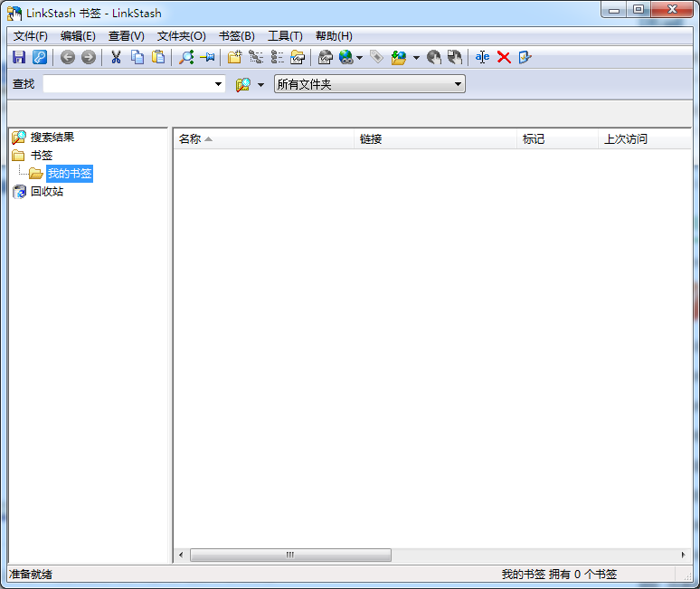Click the edit properties page icon
The image size is (700, 589).
coord(525,57)
